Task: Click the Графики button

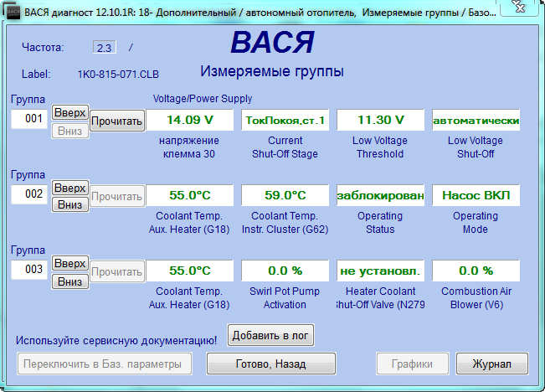Action: tap(412, 364)
